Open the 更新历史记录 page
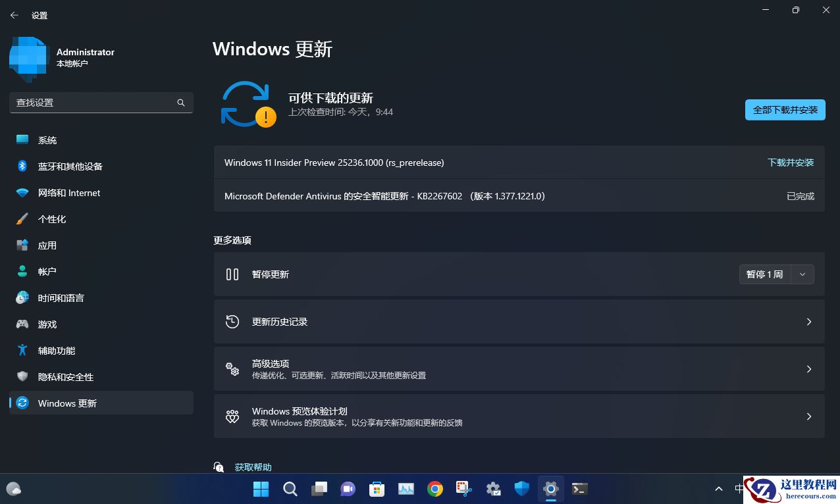Screen dimensions: 840x504 coord(519,322)
